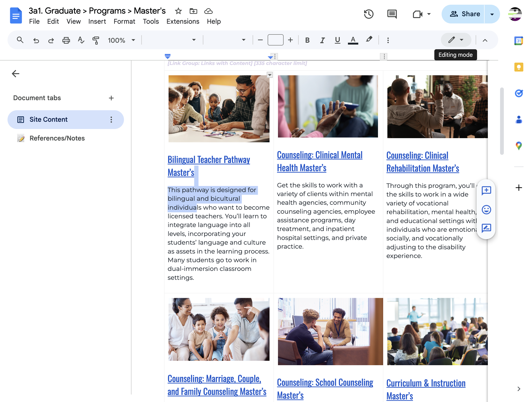Image resolution: width=532 pixels, height=402 pixels.
Task: Open the Google Docs home icon
Action: coord(16,16)
